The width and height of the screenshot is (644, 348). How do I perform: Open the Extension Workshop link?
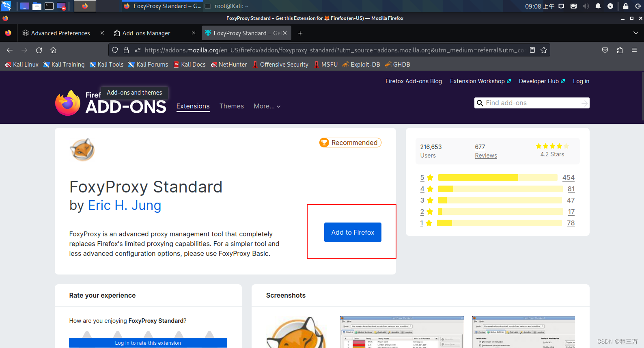click(480, 81)
